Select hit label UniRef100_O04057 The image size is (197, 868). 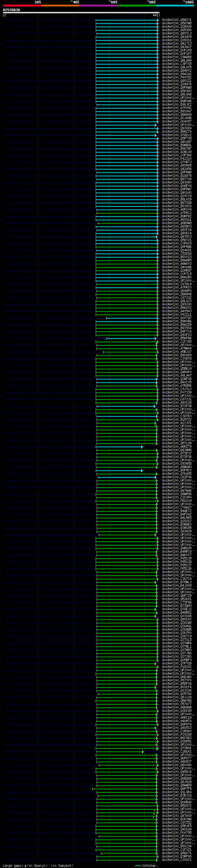pos(176,121)
